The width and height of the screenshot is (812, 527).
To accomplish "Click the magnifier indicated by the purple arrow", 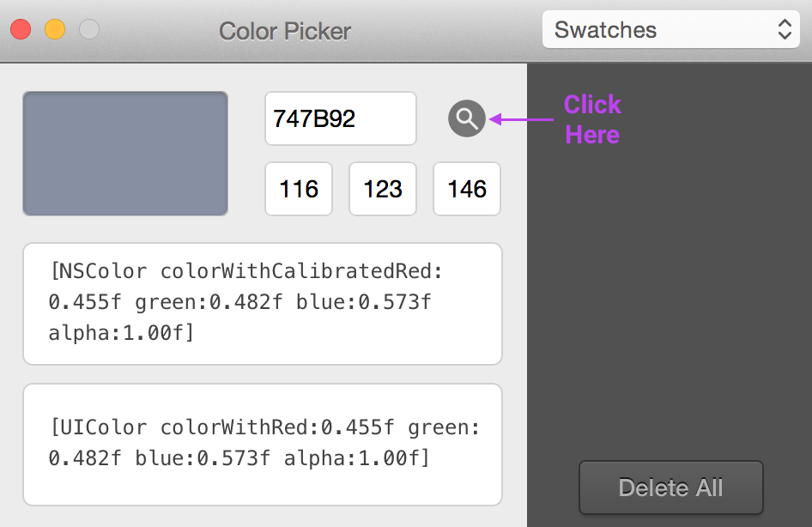I will tap(466, 118).
